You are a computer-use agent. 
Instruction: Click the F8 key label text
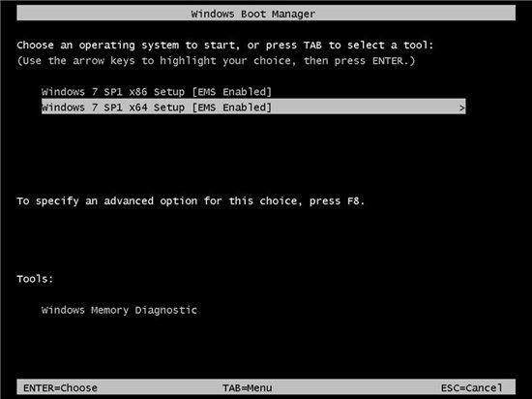pos(353,201)
